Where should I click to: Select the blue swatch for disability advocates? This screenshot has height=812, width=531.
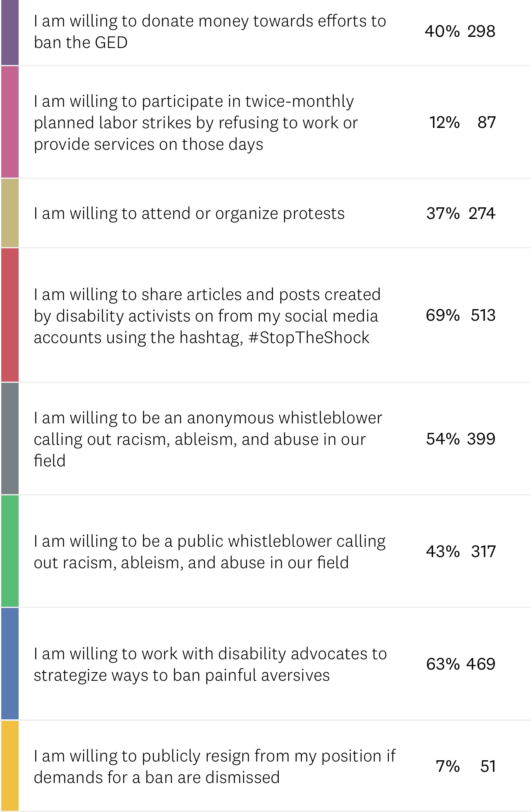point(10,664)
